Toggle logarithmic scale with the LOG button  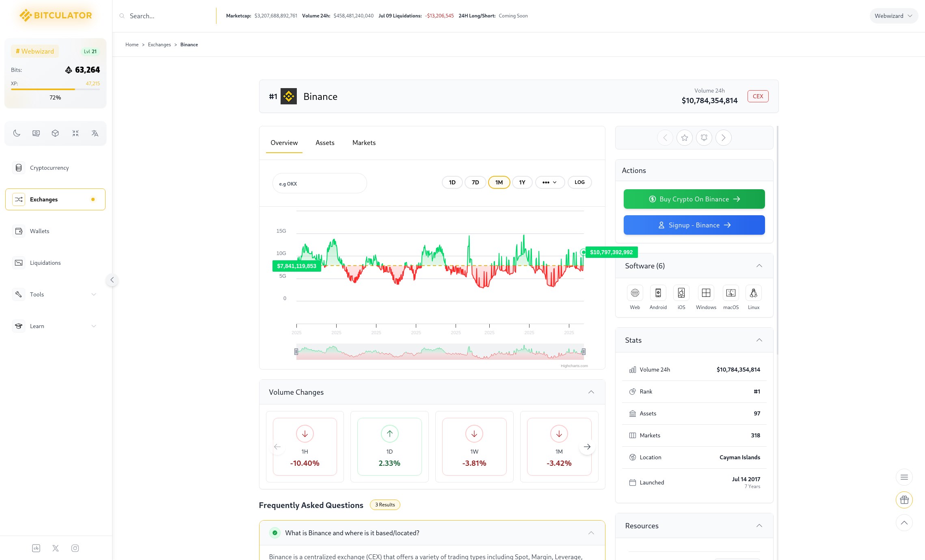[579, 182]
